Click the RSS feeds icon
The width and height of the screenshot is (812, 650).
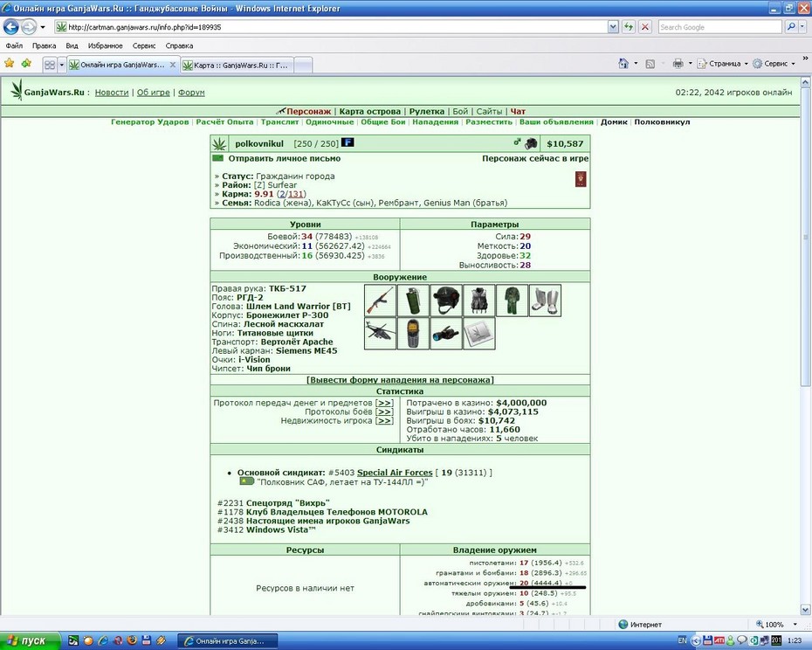coord(650,64)
